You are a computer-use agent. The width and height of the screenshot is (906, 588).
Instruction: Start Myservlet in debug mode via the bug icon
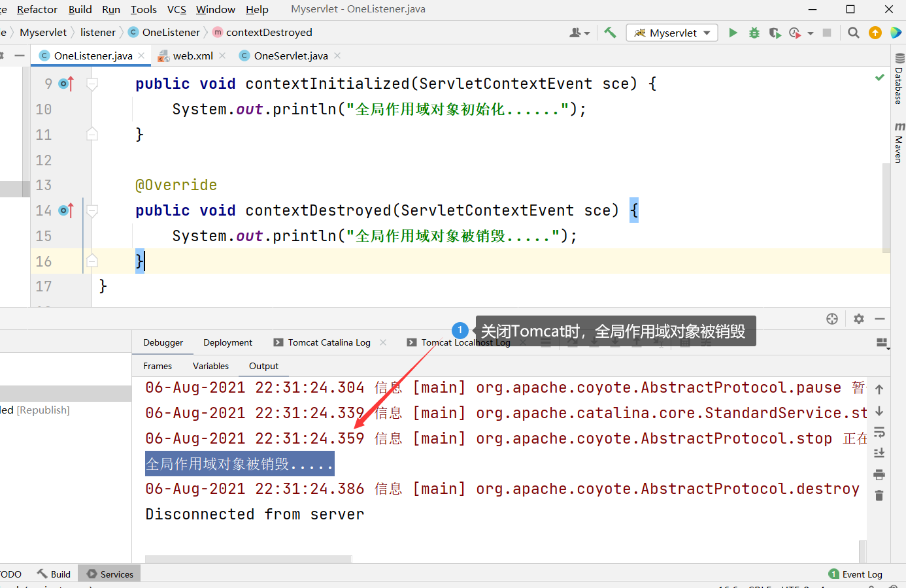(754, 32)
